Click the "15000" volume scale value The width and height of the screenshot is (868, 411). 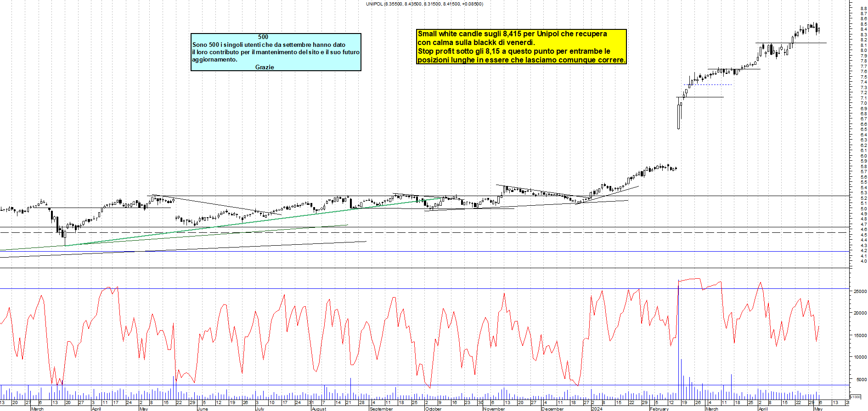pyautogui.click(x=860, y=335)
